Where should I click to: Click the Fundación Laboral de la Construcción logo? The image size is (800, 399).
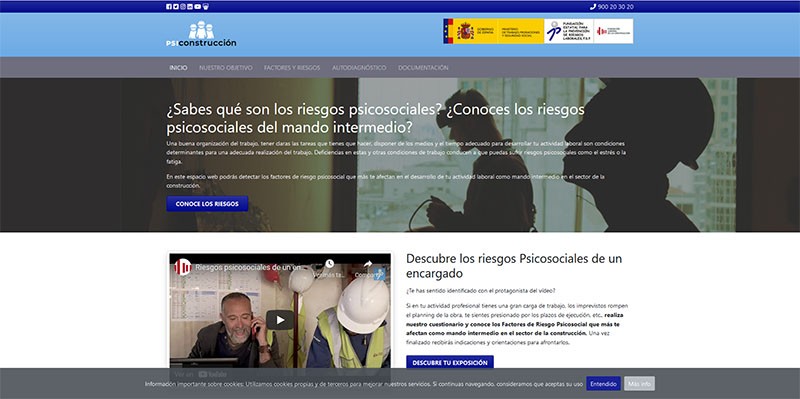coord(614,31)
